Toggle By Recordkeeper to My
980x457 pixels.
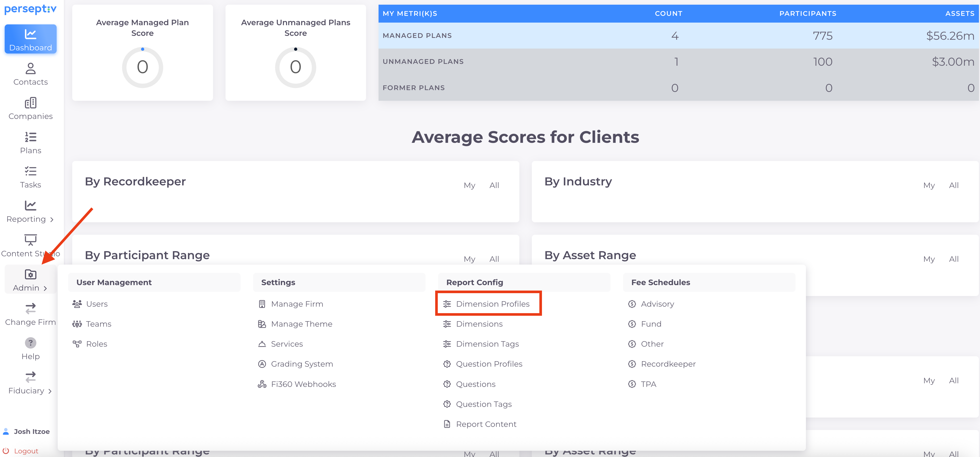point(469,186)
